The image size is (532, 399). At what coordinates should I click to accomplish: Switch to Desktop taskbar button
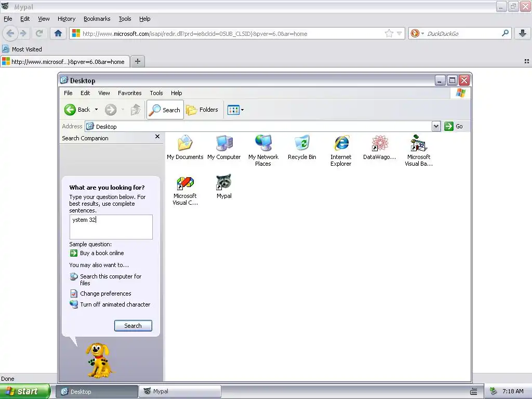pyautogui.click(x=97, y=392)
